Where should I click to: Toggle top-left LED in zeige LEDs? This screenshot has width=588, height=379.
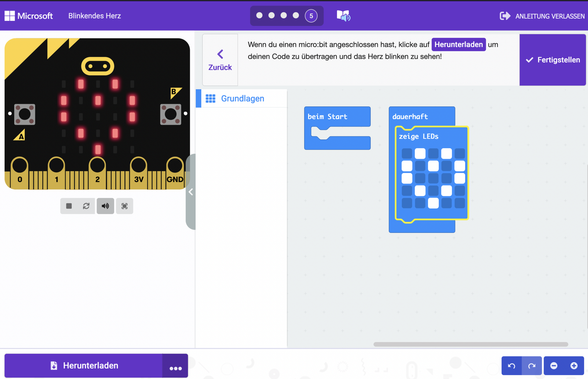407,154
